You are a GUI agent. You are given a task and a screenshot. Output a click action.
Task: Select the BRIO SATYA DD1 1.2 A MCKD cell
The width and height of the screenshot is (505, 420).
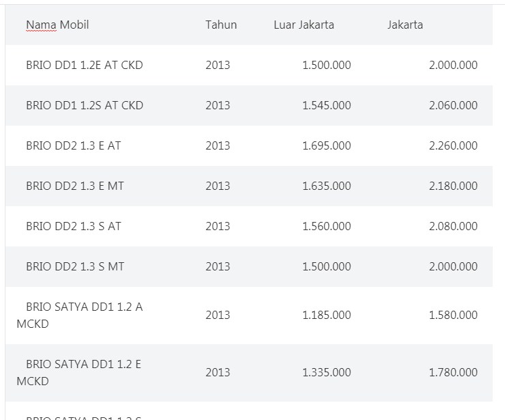tap(80, 316)
